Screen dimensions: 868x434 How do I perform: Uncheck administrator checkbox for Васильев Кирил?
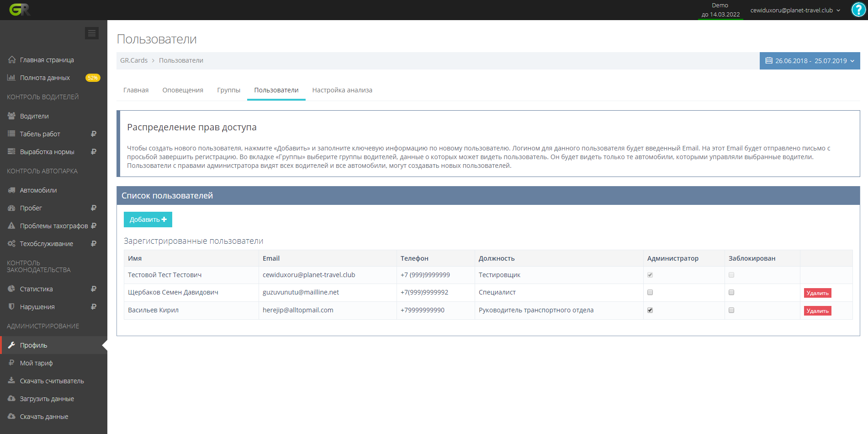(650, 310)
